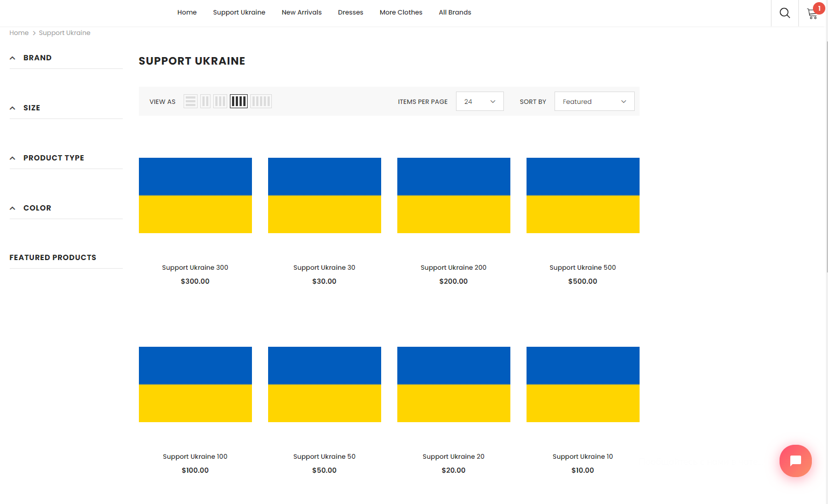Switch to three-column grid view
Viewport: 828px width, 504px height.
[x=220, y=101]
